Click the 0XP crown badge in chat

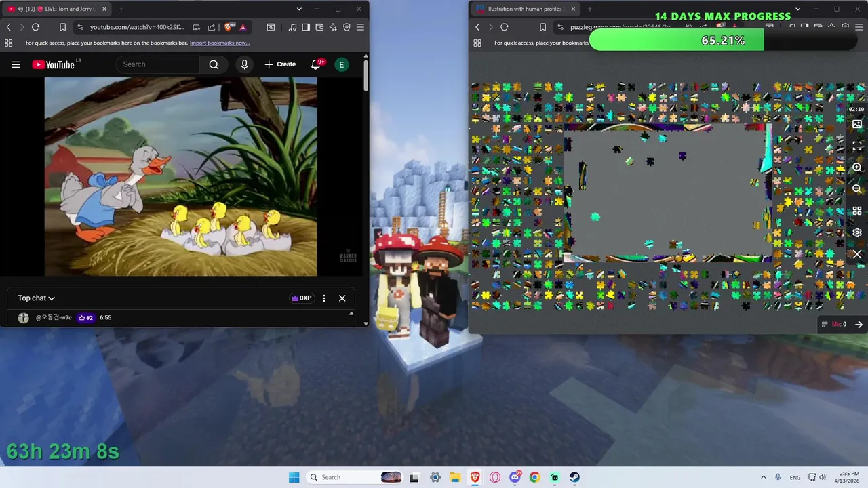coord(301,298)
